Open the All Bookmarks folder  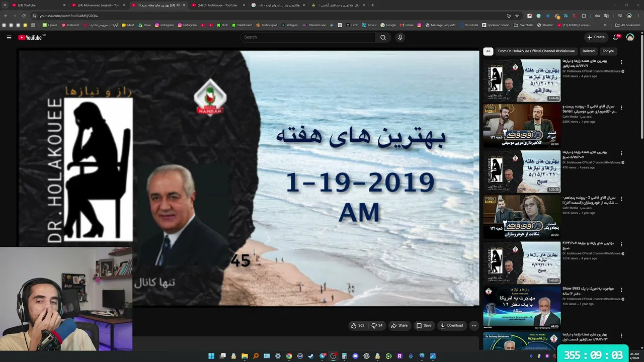point(628,25)
